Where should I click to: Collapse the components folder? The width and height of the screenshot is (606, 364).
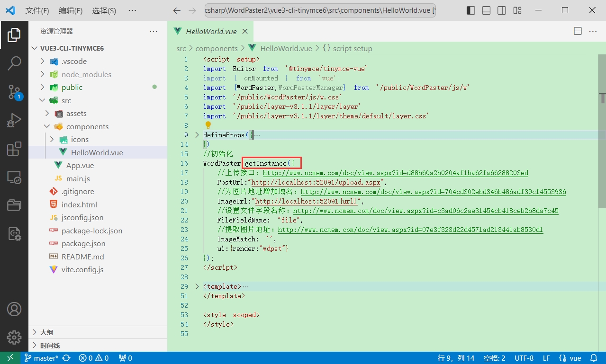(x=87, y=126)
